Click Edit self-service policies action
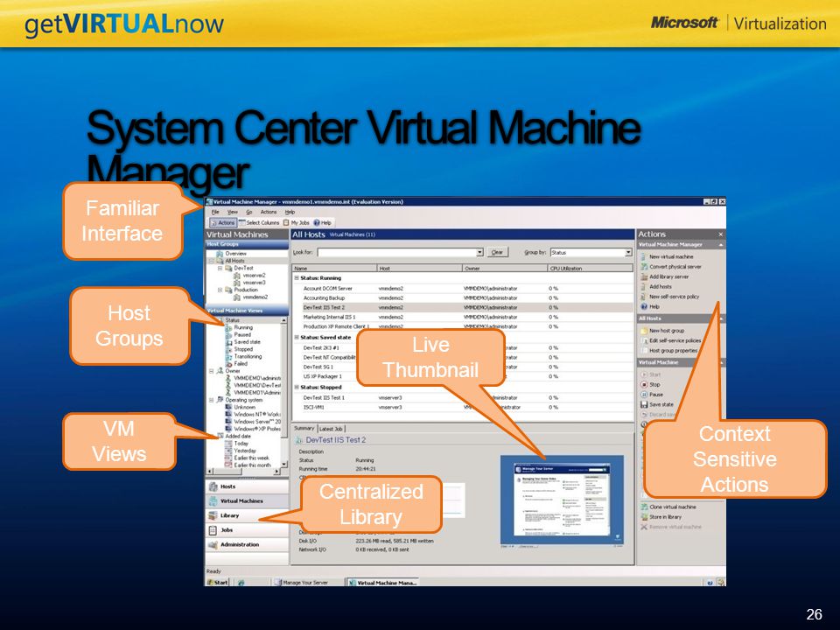This screenshot has height=630, width=840. (675, 340)
